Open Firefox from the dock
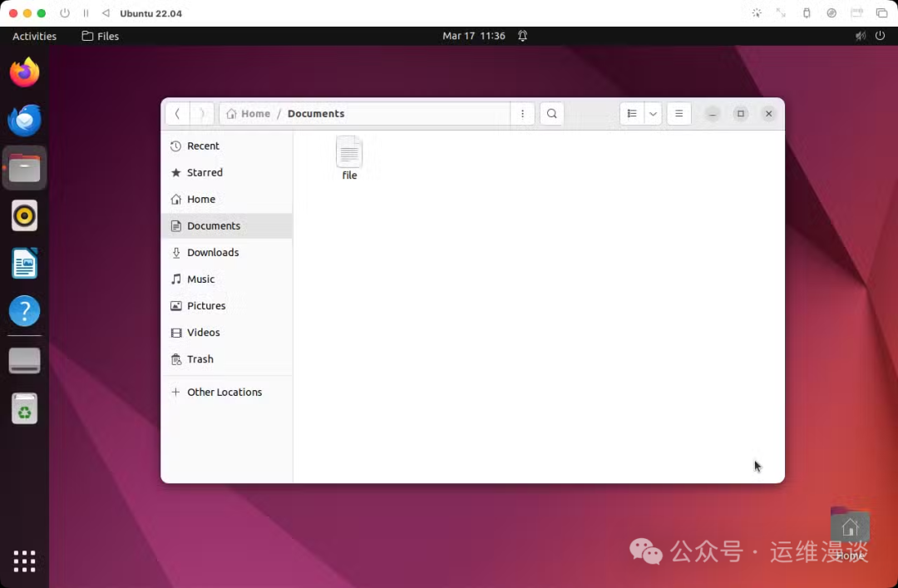 point(24,72)
